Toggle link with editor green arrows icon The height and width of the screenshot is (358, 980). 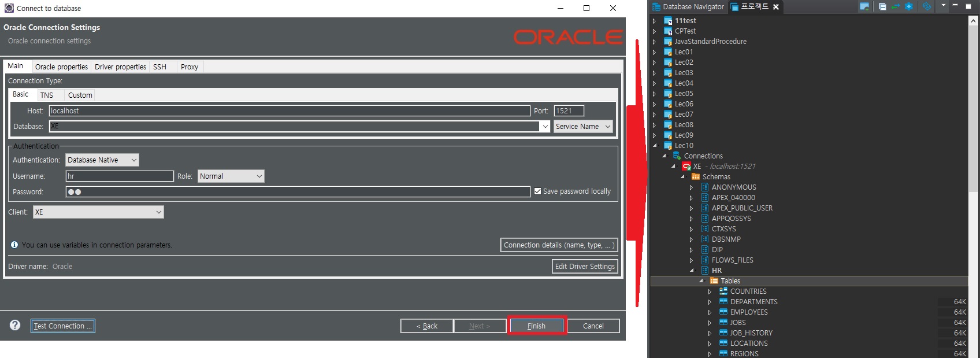click(895, 7)
